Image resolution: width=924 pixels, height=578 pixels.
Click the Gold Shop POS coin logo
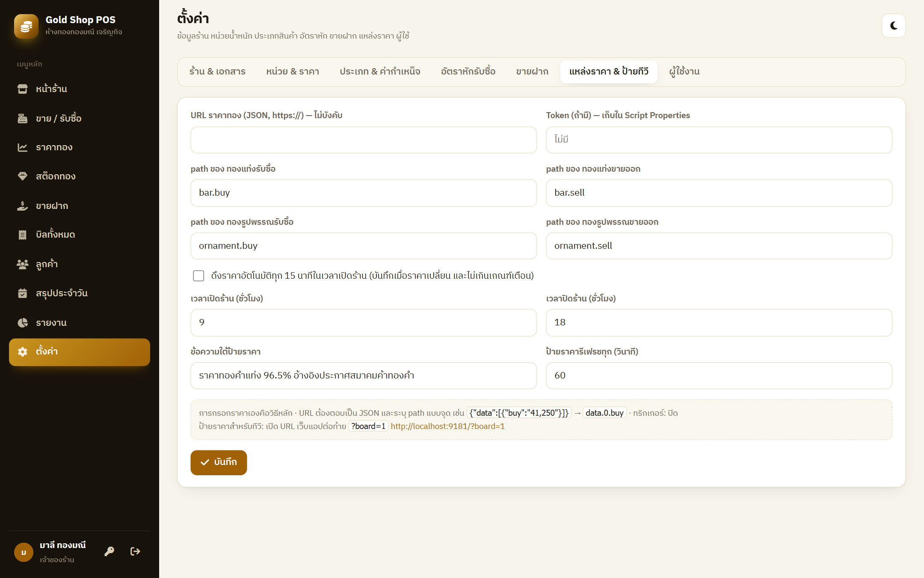tap(26, 26)
